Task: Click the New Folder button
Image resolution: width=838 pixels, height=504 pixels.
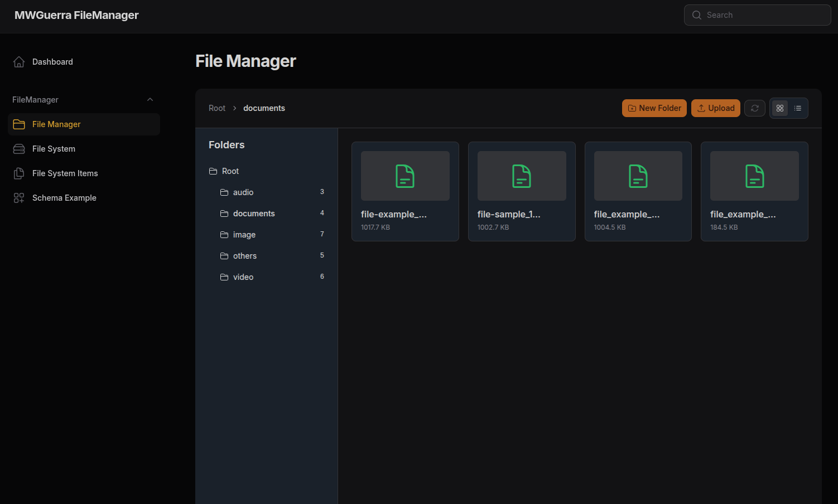Action: coord(654,108)
